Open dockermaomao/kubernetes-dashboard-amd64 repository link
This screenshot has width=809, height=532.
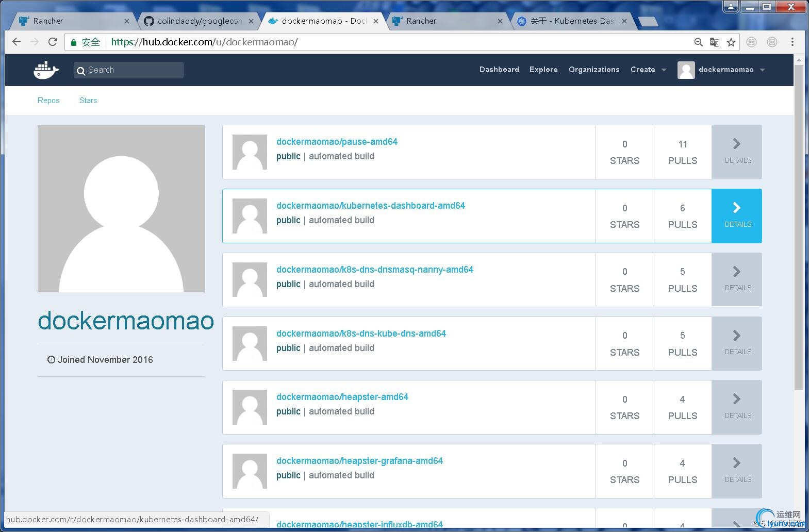[x=371, y=206]
